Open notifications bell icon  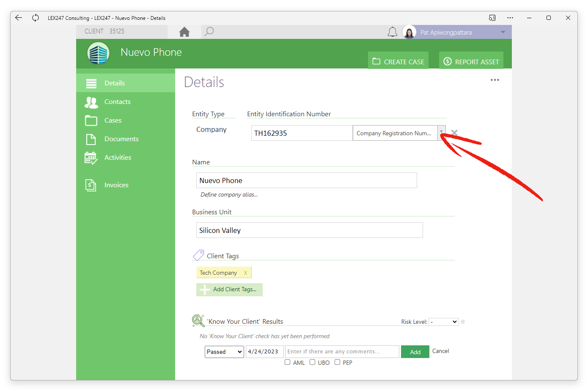click(x=393, y=32)
